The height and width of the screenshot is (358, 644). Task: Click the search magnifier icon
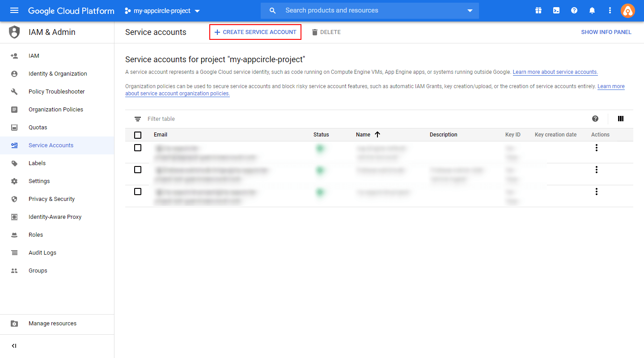(x=273, y=10)
